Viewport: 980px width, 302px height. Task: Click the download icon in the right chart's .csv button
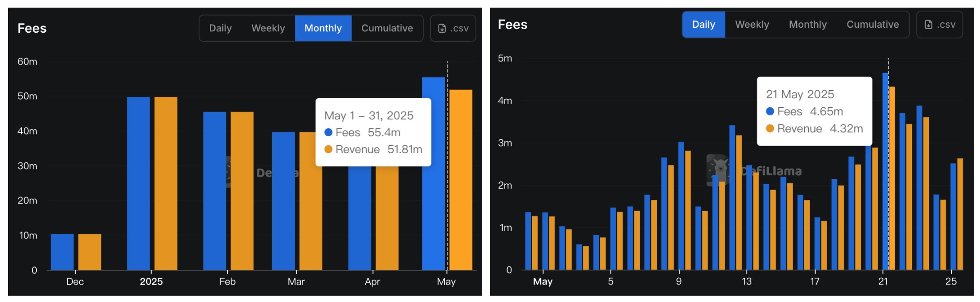tap(928, 25)
